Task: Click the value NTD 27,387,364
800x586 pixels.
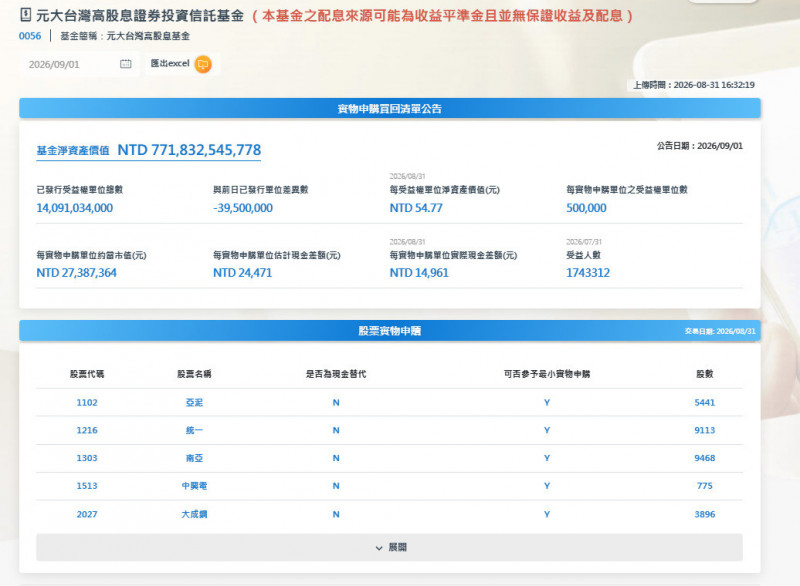Action: pos(77,273)
